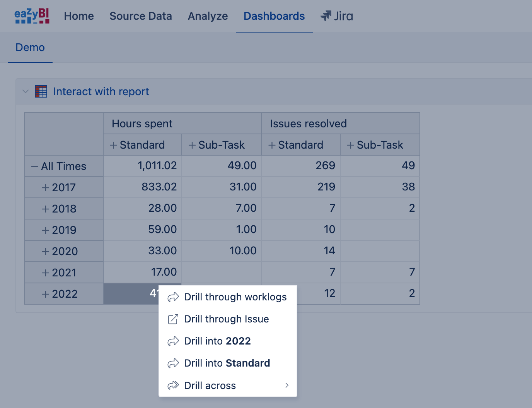Viewport: 532px width, 408px height.
Task: Click the Drill through Issue external-link icon
Action: [173, 319]
